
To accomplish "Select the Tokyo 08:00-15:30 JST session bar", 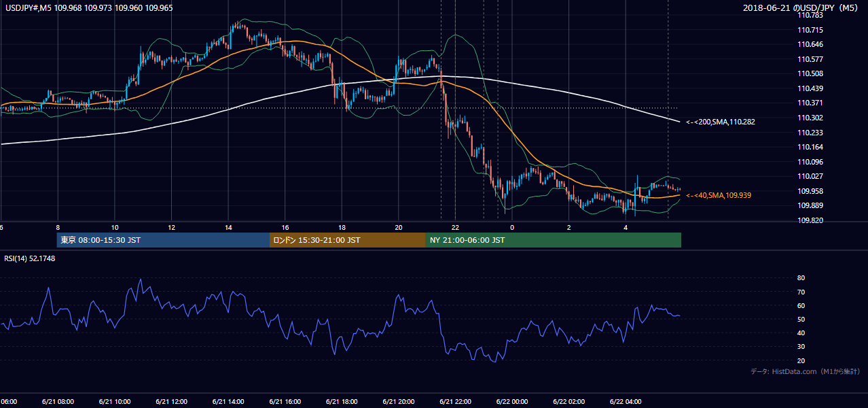I will pos(163,240).
